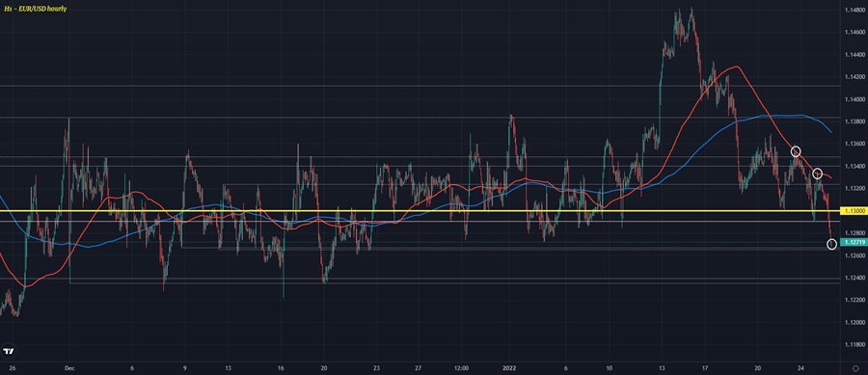Click the TradingView logo icon
This screenshot has width=868, height=375.
9,351
